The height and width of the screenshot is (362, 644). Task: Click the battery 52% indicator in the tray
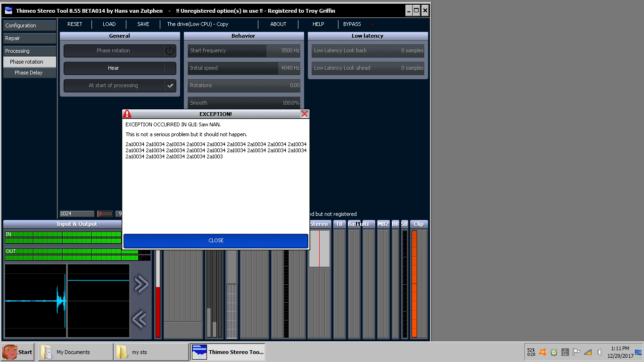(x=531, y=352)
